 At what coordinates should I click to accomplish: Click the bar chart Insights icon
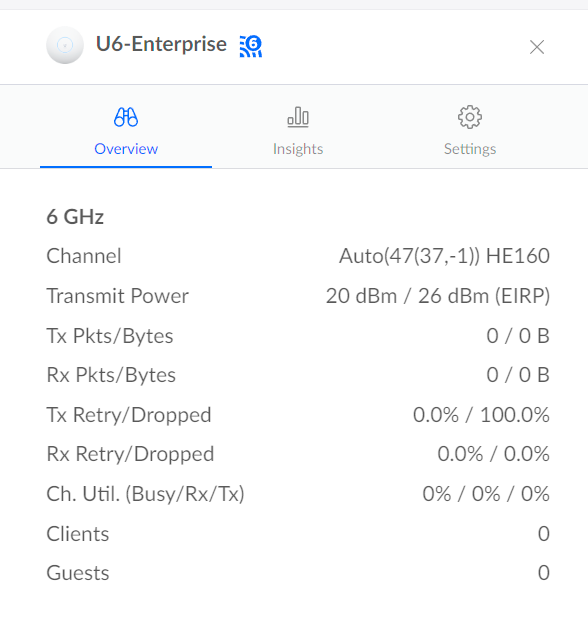pyautogui.click(x=298, y=117)
